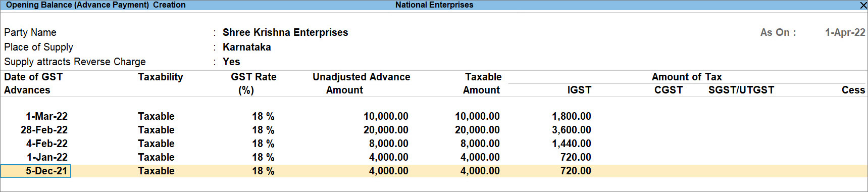
Task: Toggle Supply attracts Reverse Charge Yes
Action: [x=231, y=62]
